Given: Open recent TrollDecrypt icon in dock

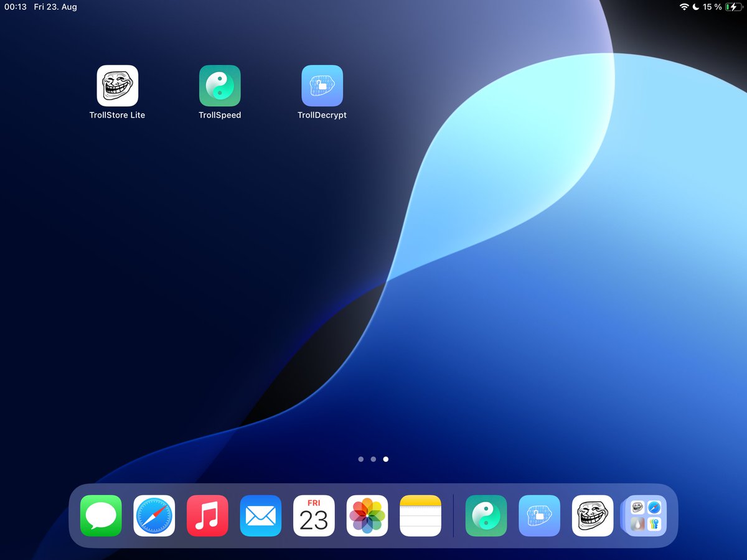Looking at the screenshot, I should click(x=540, y=516).
